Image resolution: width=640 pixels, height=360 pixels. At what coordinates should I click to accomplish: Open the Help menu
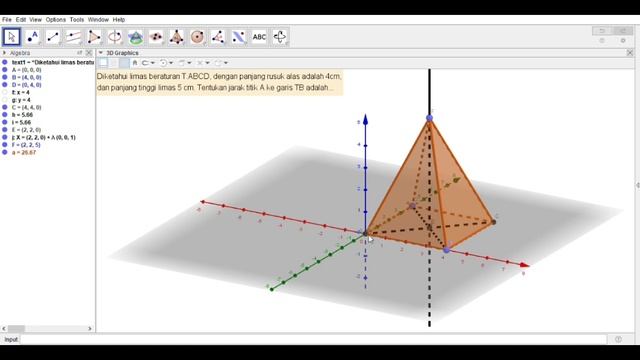click(x=119, y=20)
